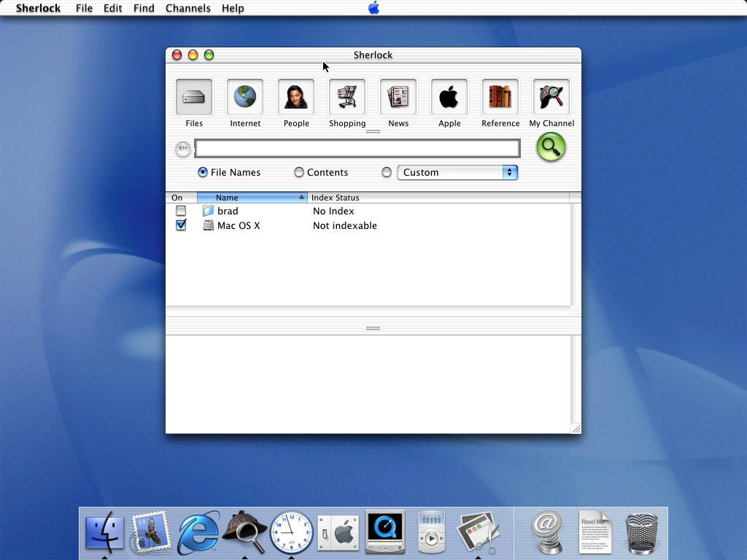Launch QuickTime Player from dock
Screen dimensions: 747x560
click(385, 532)
